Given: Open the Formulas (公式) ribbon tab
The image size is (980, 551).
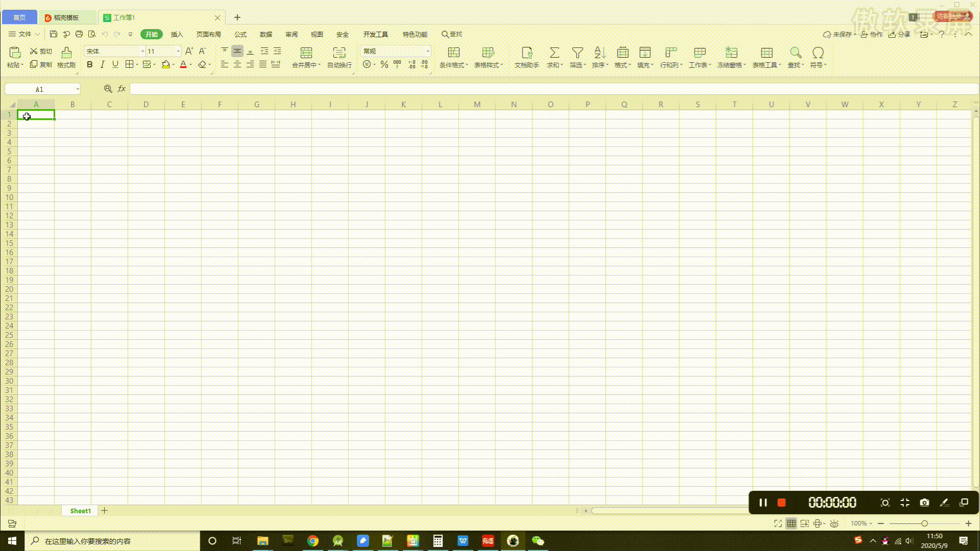Looking at the screenshot, I should [x=240, y=34].
